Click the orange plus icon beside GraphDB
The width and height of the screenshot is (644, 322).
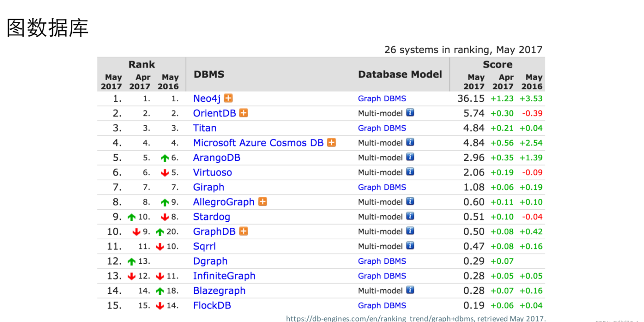(x=244, y=231)
